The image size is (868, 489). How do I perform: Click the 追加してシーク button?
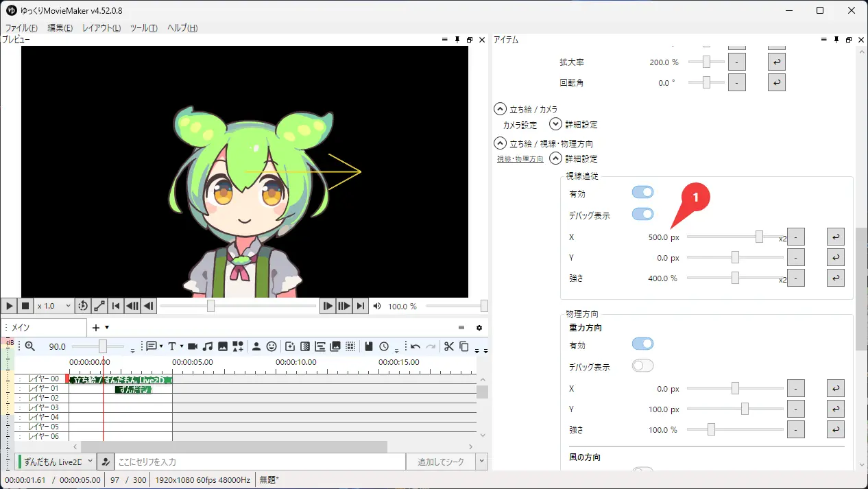(x=440, y=462)
